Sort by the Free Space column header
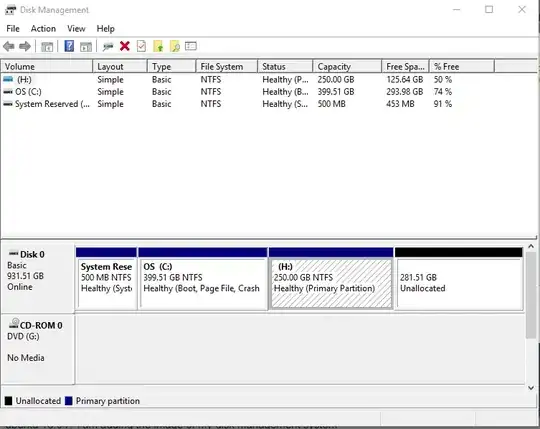 [x=405, y=66]
